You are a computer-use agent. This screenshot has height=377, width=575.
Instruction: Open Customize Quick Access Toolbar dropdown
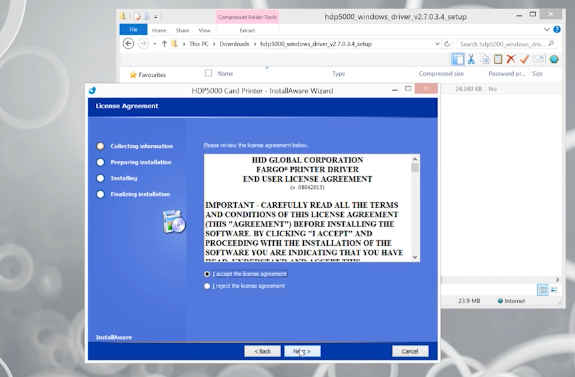155,17
